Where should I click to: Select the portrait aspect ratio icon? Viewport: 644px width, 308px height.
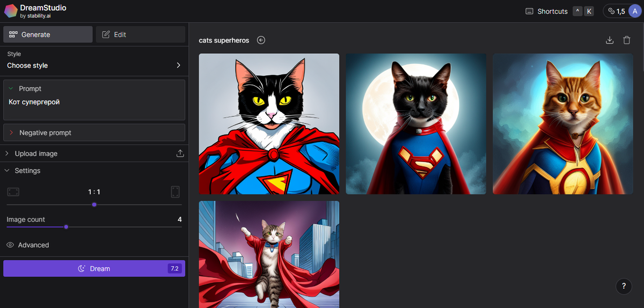(175, 192)
